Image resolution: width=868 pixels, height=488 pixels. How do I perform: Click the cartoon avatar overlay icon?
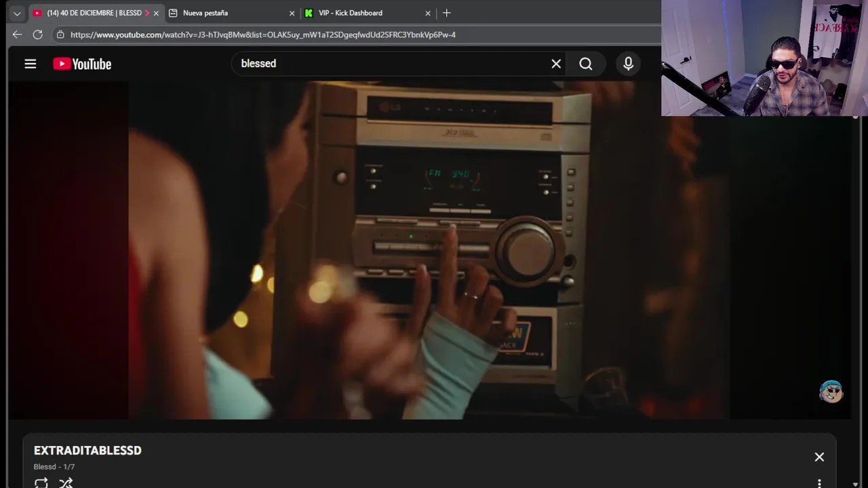(831, 391)
